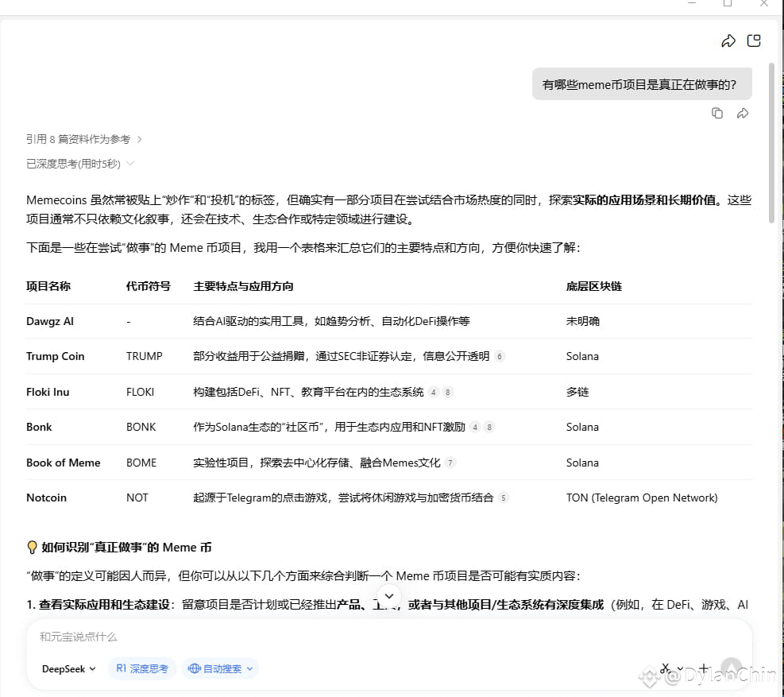Click the Floki Inu project name
The image size is (784, 697).
point(48,392)
